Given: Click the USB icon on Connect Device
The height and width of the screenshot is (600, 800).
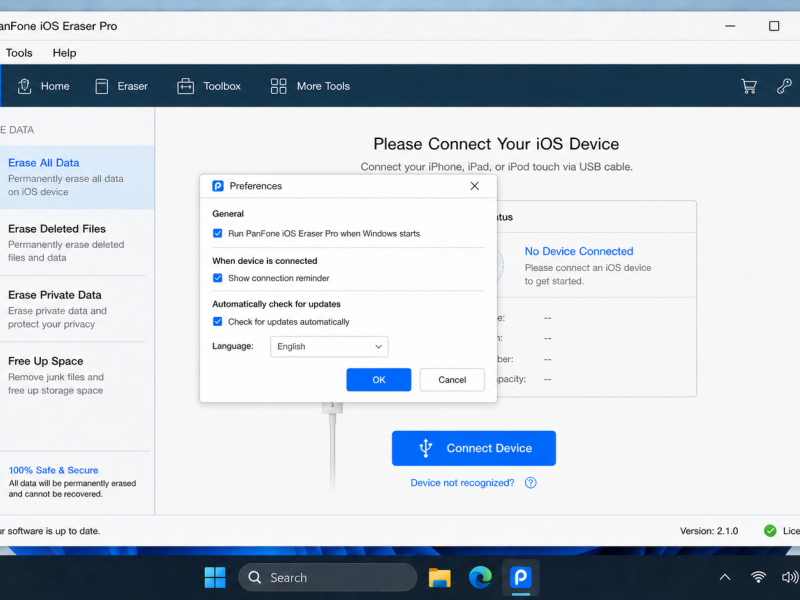Looking at the screenshot, I should point(426,448).
